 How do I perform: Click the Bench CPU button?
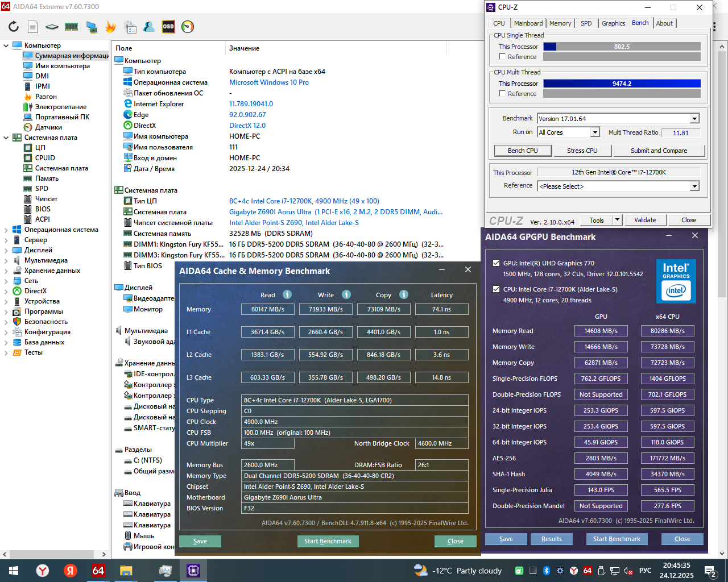tap(523, 151)
